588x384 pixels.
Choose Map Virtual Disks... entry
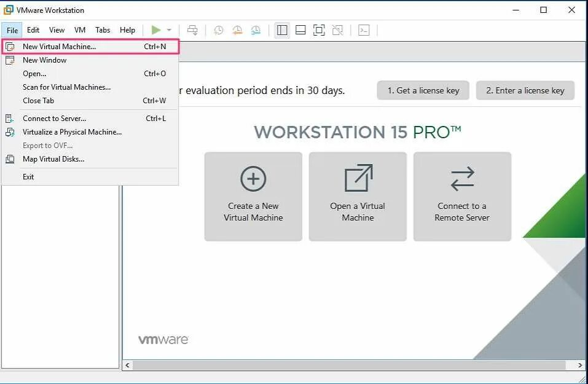coord(90,159)
